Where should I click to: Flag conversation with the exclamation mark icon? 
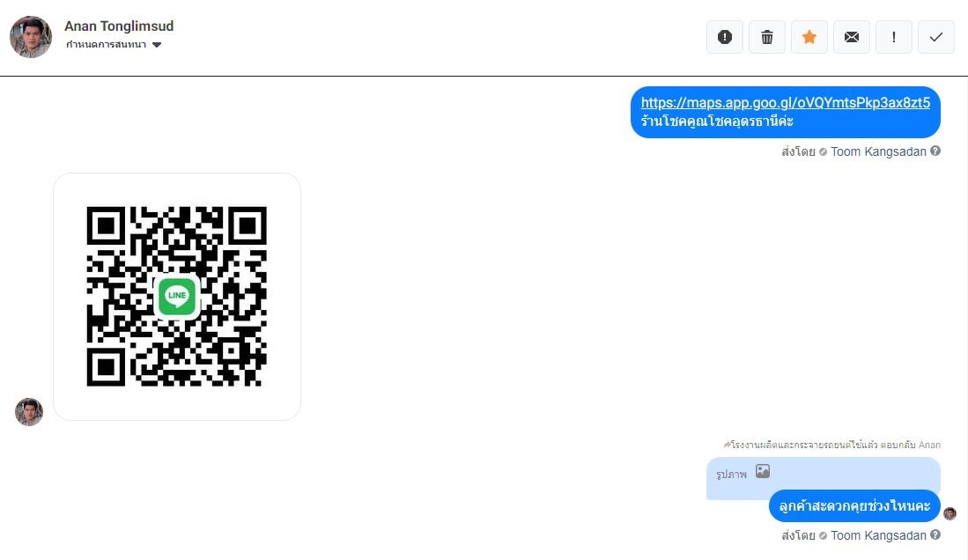(x=894, y=37)
